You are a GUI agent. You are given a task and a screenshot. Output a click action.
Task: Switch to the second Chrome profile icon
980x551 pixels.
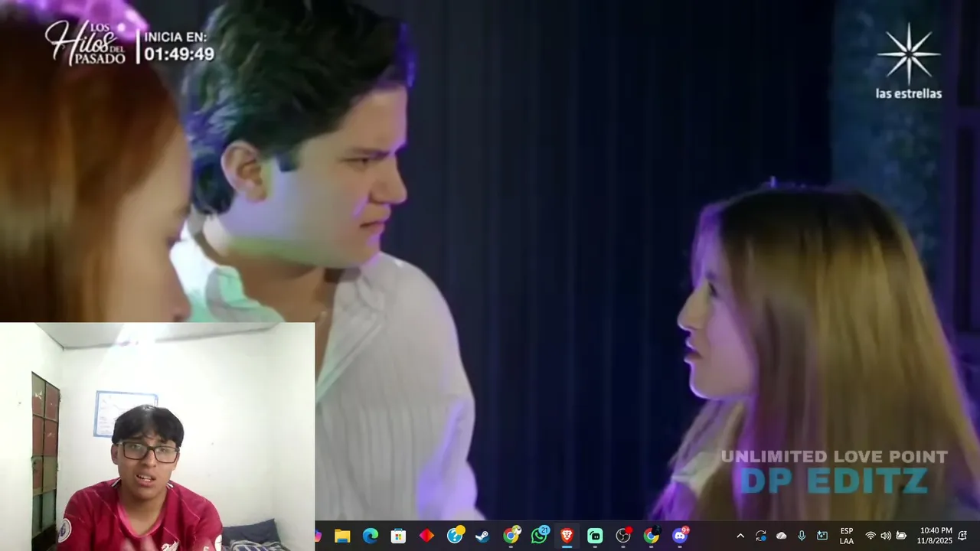click(x=652, y=535)
